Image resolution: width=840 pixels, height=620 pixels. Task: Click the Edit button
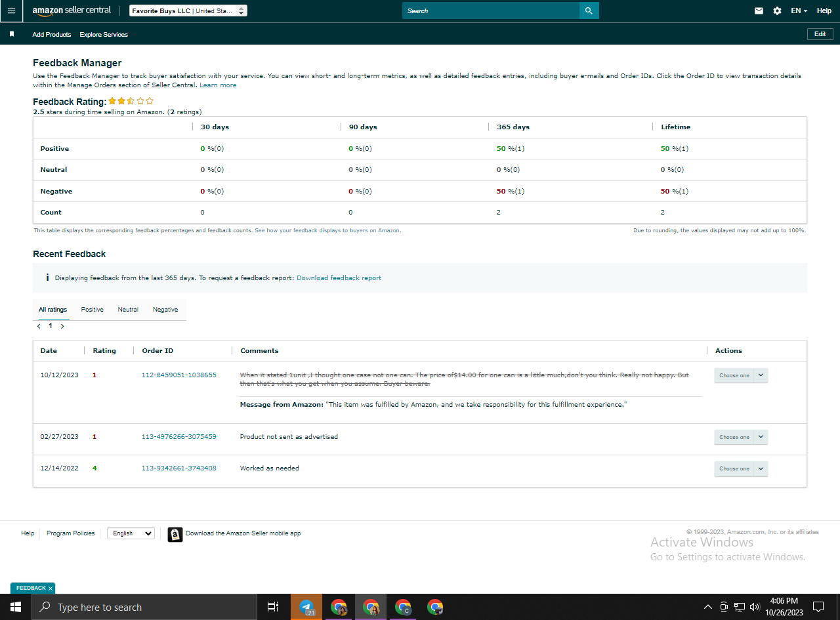click(820, 34)
